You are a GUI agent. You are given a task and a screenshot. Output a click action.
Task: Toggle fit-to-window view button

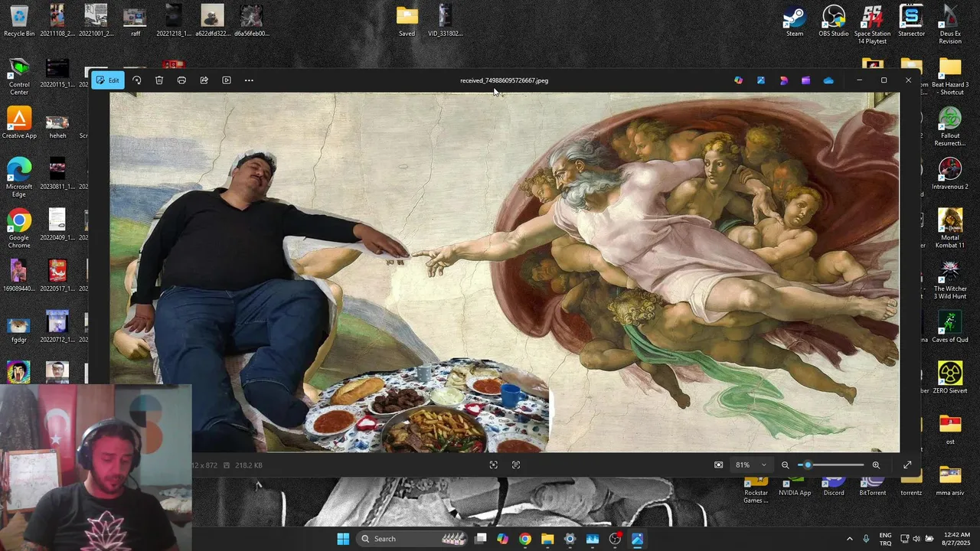pyautogui.click(x=718, y=465)
